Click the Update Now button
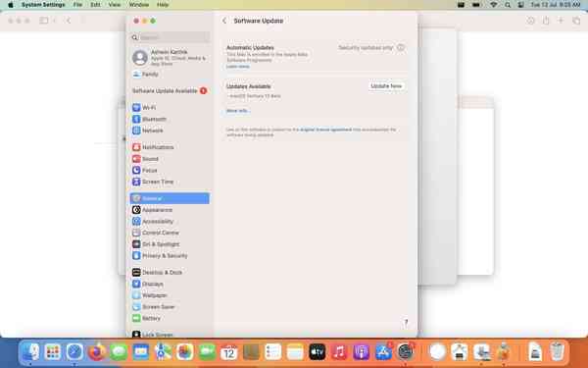Viewport: 588px width, 368px height. coord(386,86)
